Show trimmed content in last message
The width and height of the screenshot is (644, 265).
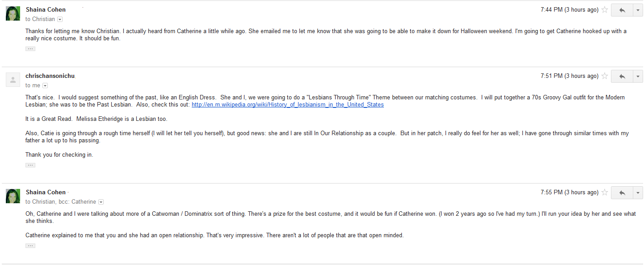[30, 246]
